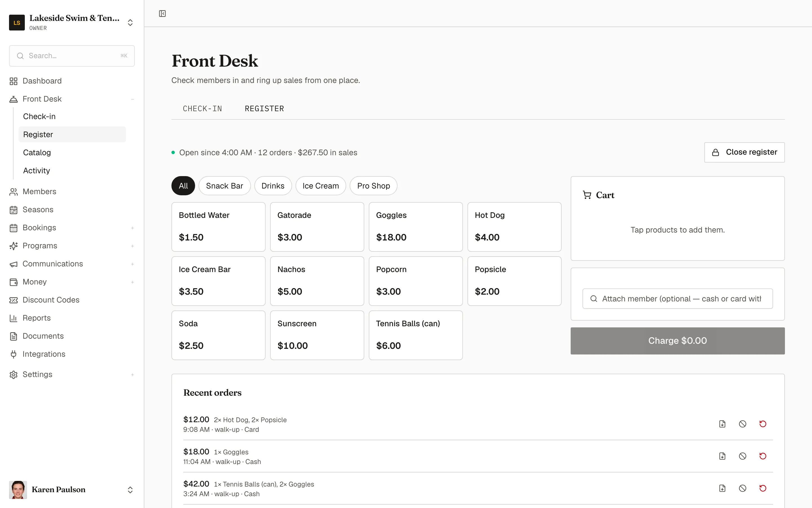
Task: Open Catalog in the sidebar
Action: click(x=72, y=152)
